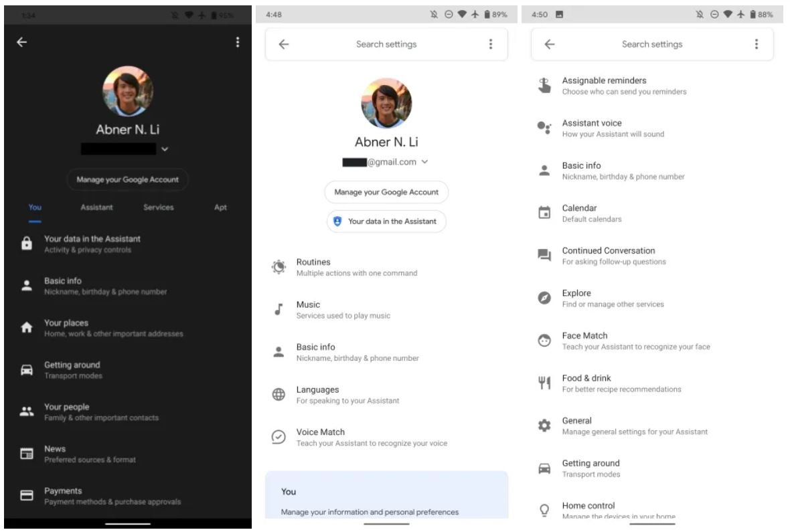Switch to the Services tab
The image size is (790, 532).
[x=158, y=207]
